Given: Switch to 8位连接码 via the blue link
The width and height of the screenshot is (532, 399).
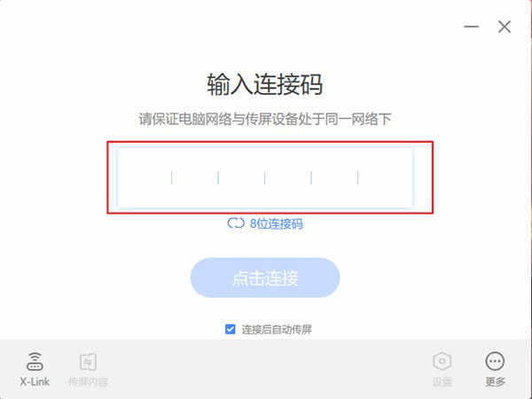Looking at the screenshot, I should click(276, 223).
